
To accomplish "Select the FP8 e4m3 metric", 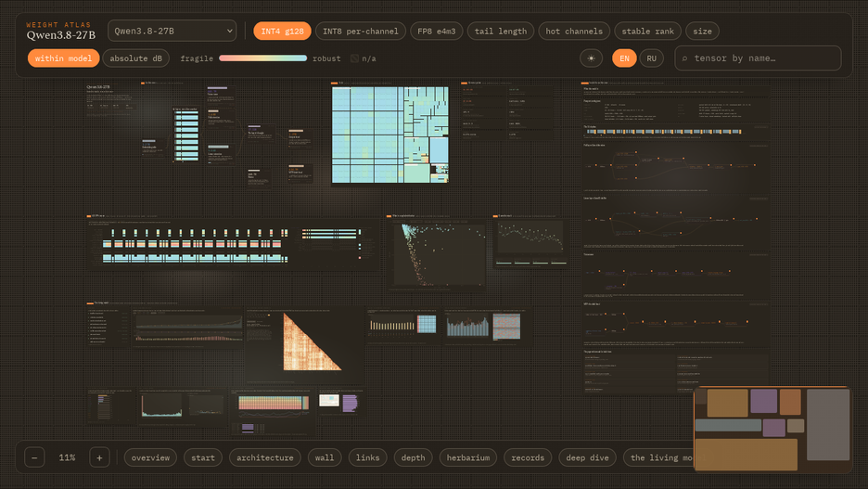I will click(x=436, y=31).
